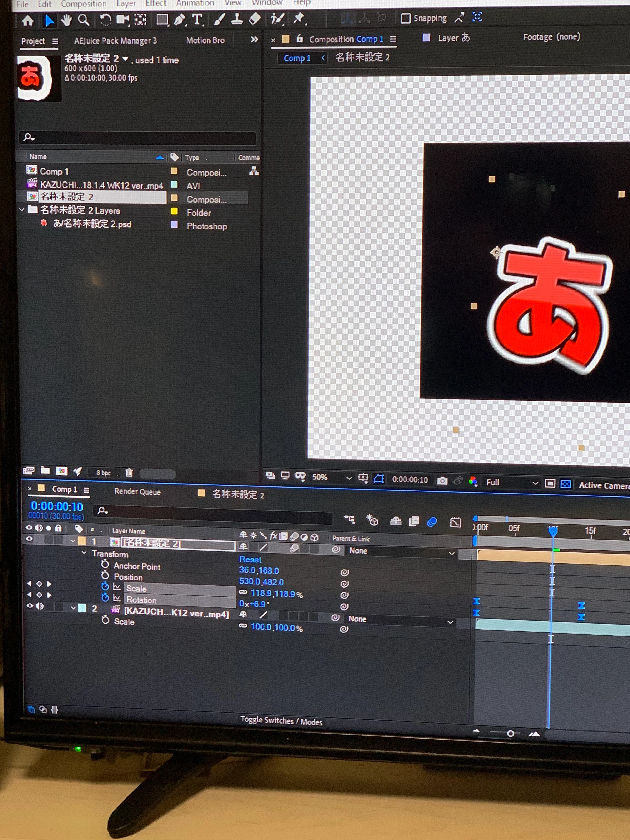
Task: Collapse the Transform property group
Action: 84,553
